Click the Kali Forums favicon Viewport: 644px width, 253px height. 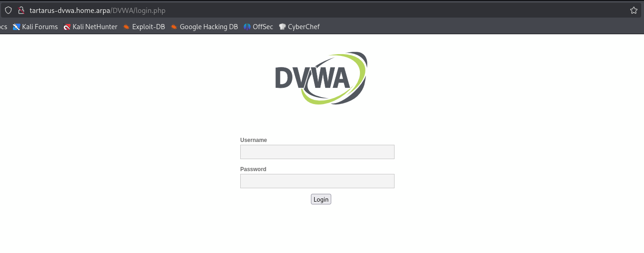pyautogui.click(x=17, y=27)
